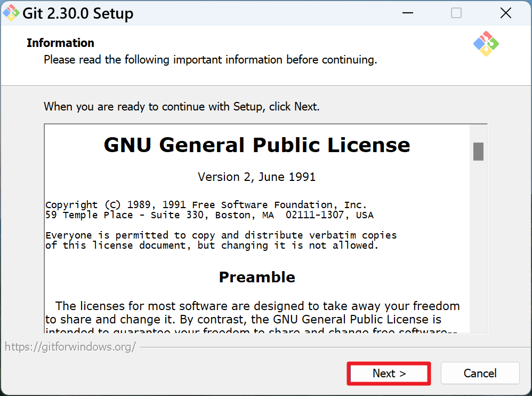
Task: Open the gitforwindows.org link
Action: pyautogui.click(x=70, y=347)
